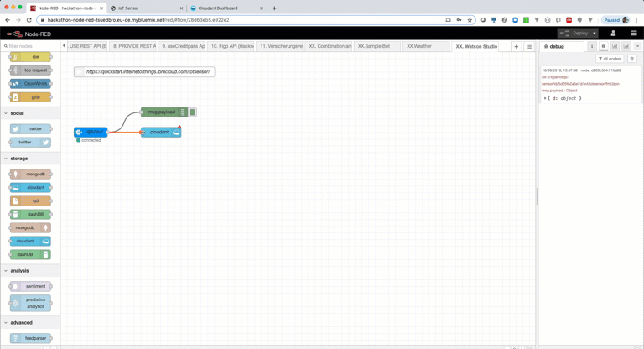This screenshot has width=644, height=349.
Task: Focus the filter nodes search field
Action: pos(31,46)
